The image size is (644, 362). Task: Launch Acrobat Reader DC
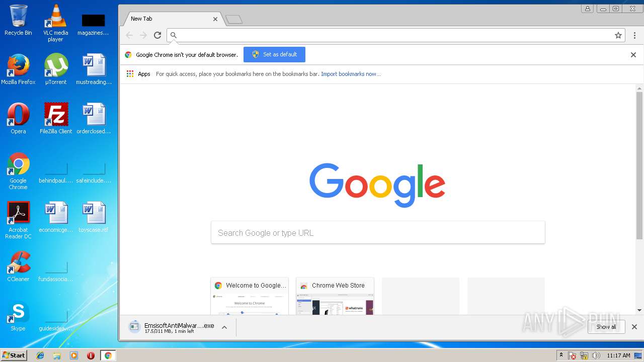click(18, 220)
